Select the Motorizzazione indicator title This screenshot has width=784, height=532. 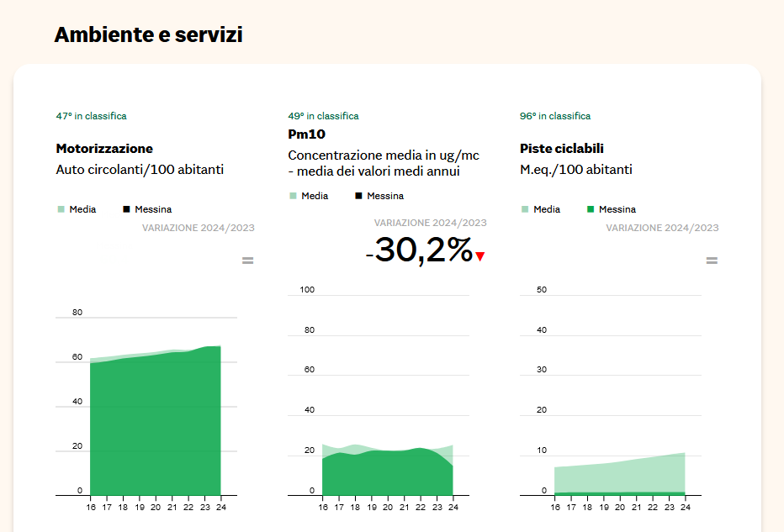pyautogui.click(x=104, y=149)
